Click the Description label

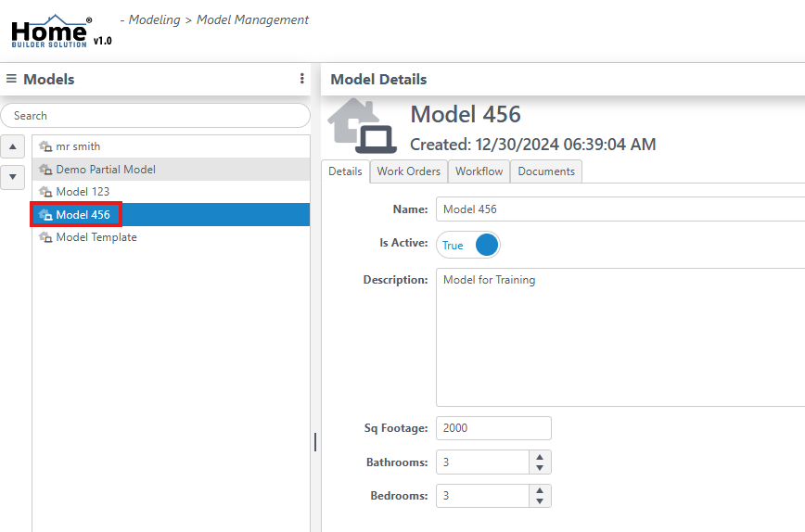pos(395,280)
